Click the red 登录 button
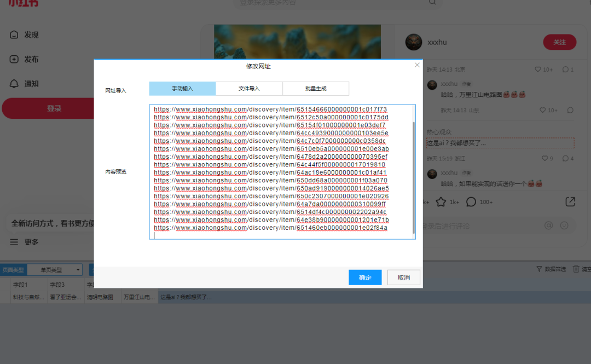 point(48,108)
